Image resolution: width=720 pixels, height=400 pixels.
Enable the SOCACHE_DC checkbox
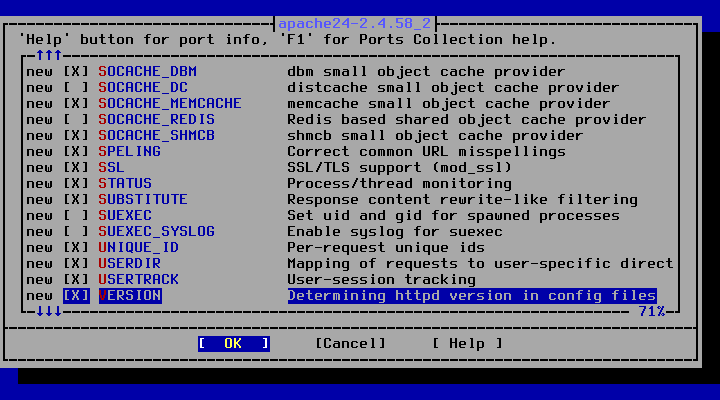[x=76, y=88]
